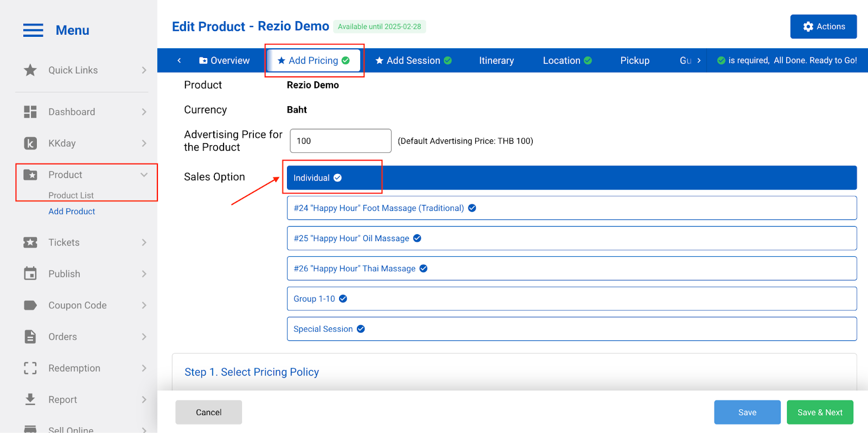Expand the Tickets menu chevron

(144, 242)
